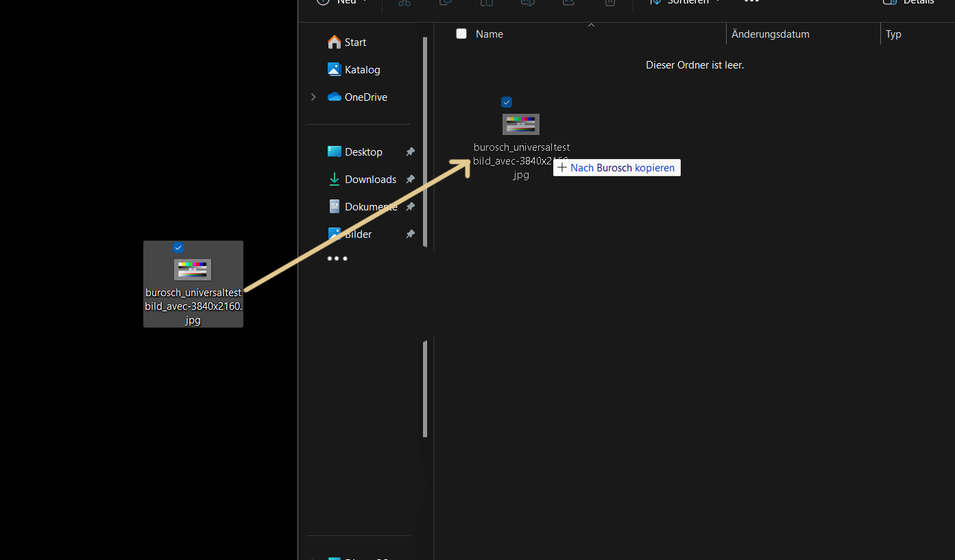
Task: Expand the OneDrive tree node
Action: pos(313,97)
